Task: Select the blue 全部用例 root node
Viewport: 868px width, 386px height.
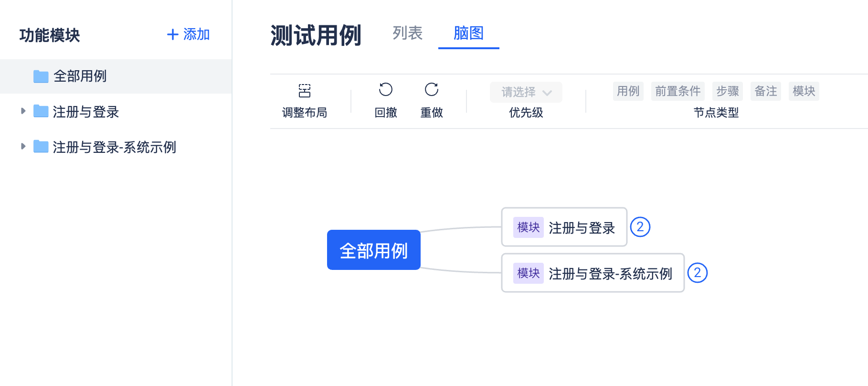Action: coord(374,250)
